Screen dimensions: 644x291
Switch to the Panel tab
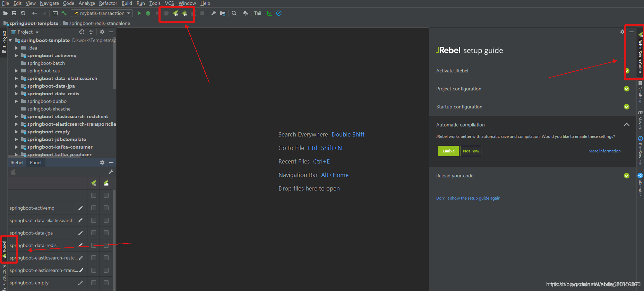(35, 162)
